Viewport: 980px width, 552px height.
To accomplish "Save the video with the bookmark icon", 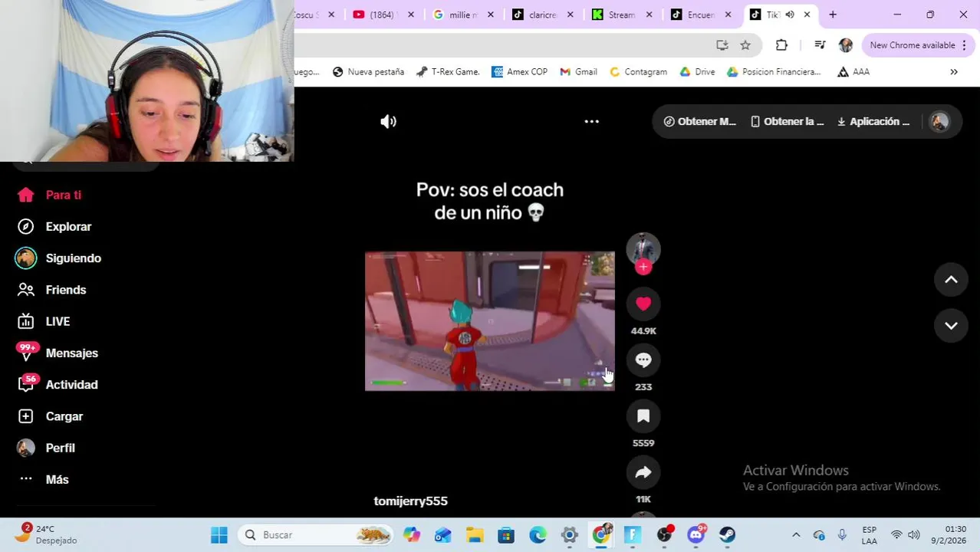I will (643, 416).
